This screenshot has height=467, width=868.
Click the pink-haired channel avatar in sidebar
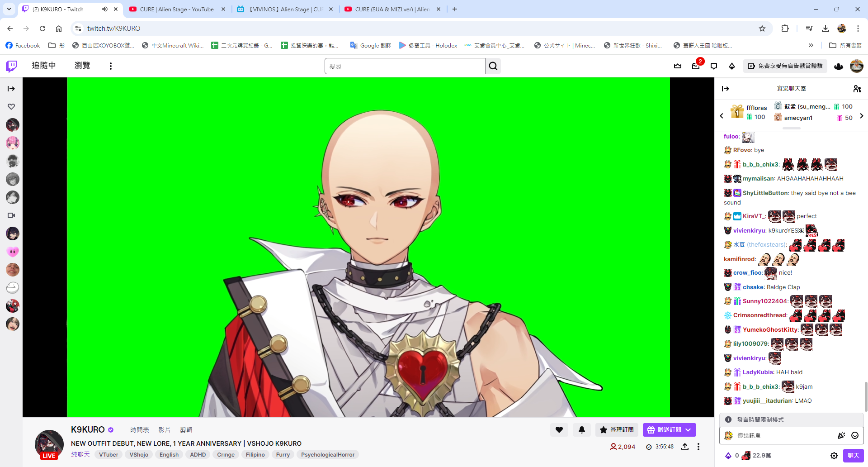click(x=13, y=143)
